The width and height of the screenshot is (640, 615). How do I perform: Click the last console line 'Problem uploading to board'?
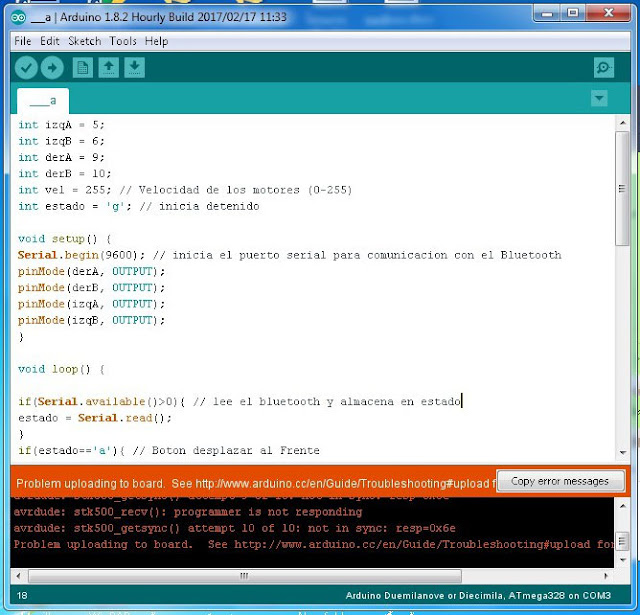[x=313, y=545]
